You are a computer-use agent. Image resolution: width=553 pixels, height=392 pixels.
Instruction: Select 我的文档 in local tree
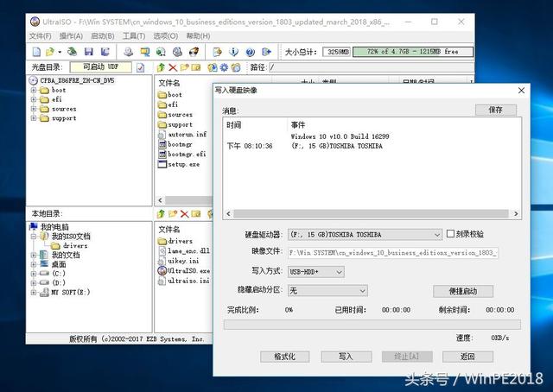click(x=66, y=255)
